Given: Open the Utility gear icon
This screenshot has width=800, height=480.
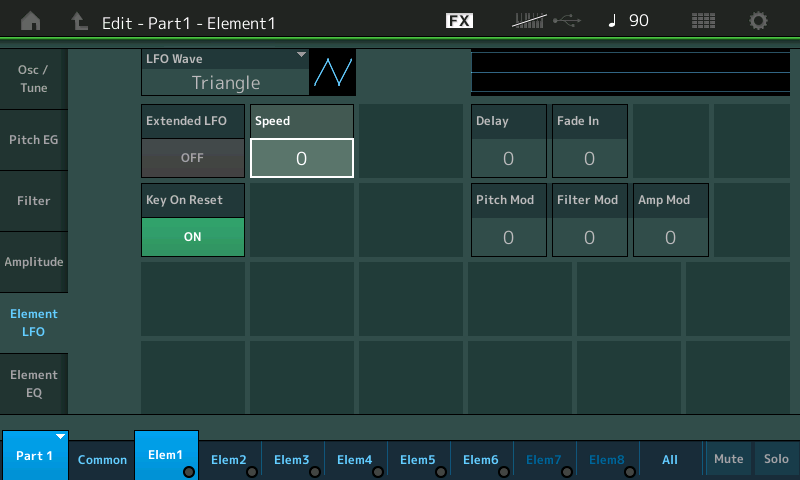Looking at the screenshot, I should pyautogui.click(x=759, y=21).
